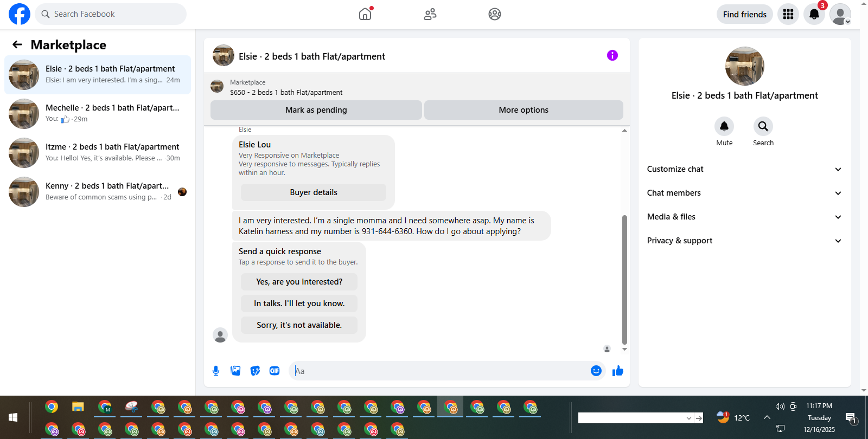The image size is (868, 439).
Task: Click the 'Send a quick response' heading
Action: [280, 251]
